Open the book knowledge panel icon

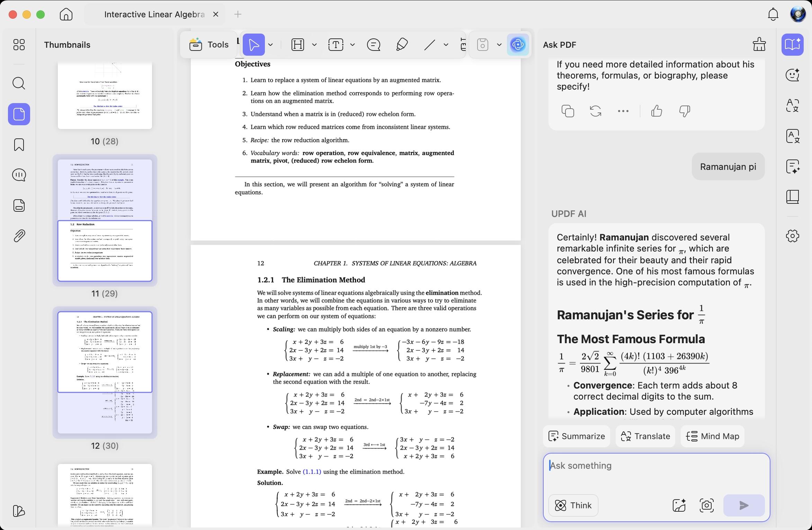coord(792,197)
